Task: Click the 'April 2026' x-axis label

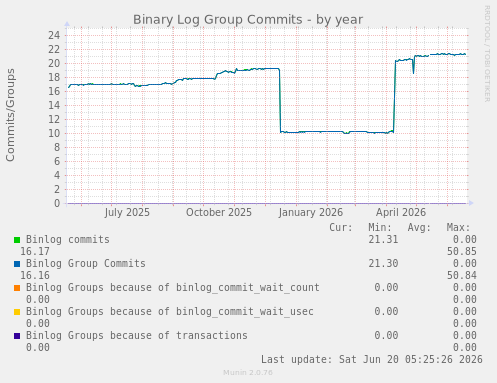Action: [401, 212]
